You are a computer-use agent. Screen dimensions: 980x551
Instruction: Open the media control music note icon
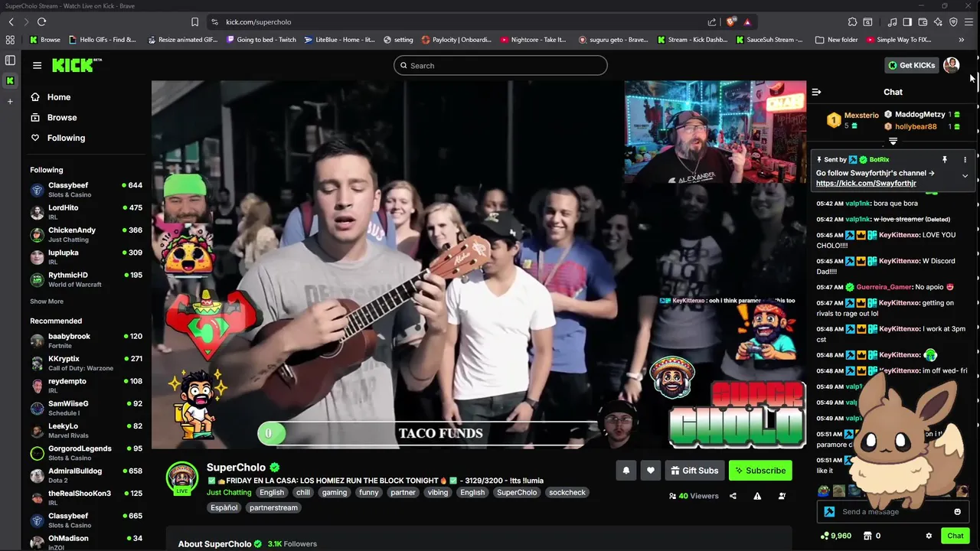892,21
